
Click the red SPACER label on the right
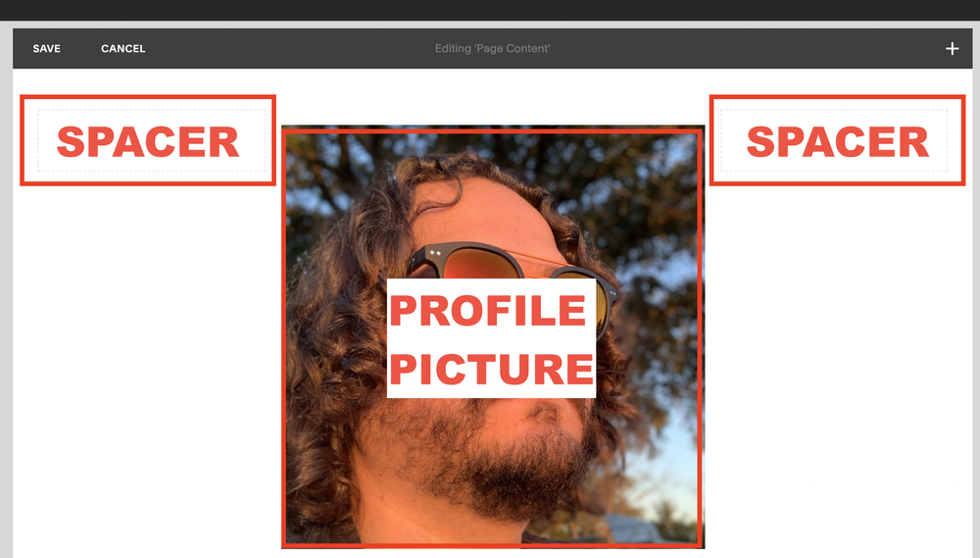(838, 141)
